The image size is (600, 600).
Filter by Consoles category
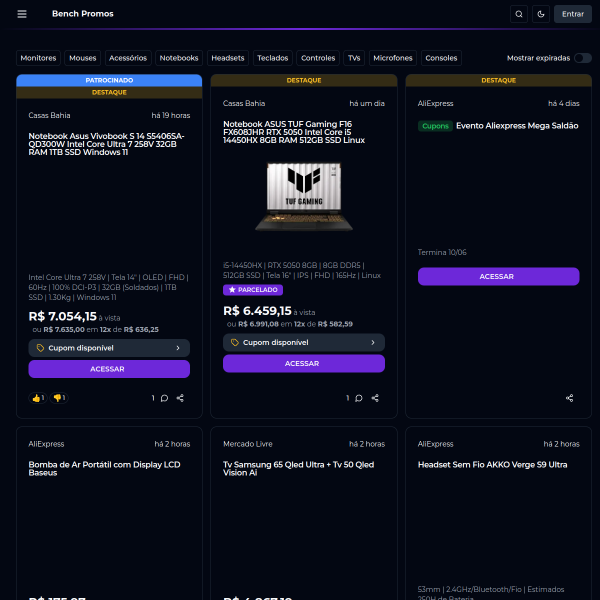441,58
